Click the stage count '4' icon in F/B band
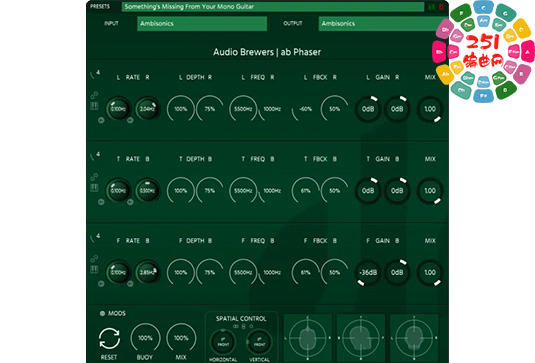 95,237
